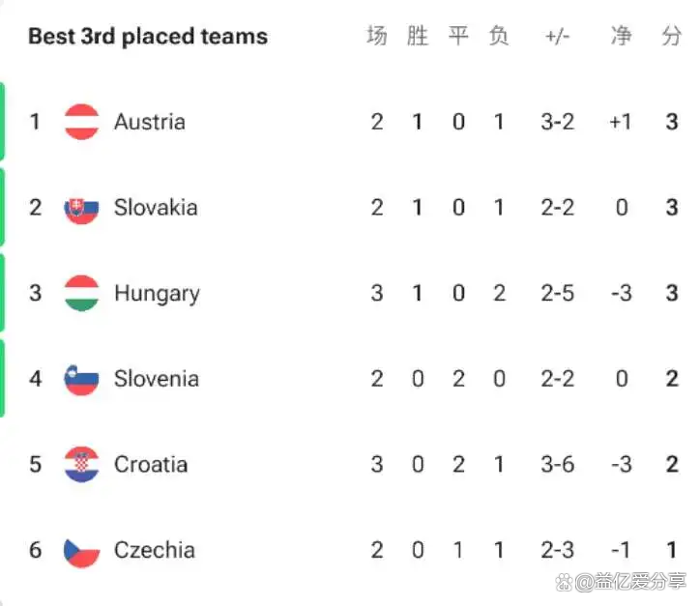The image size is (700, 606).
Task: Select the Slovenia team name
Action: [x=157, y=379]
